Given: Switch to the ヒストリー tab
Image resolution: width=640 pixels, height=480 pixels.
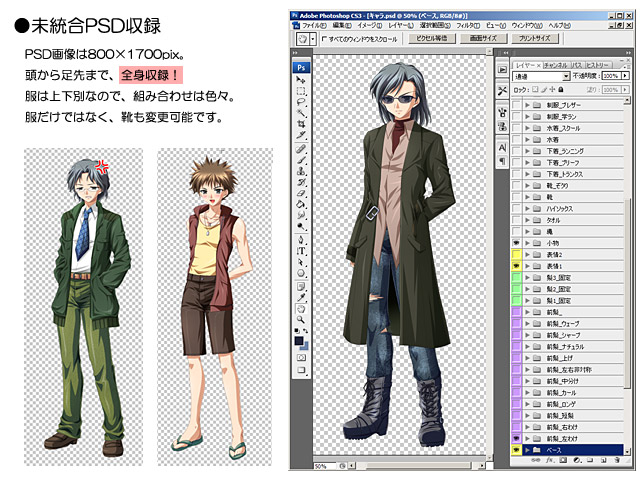Looking at the screenshot, I should tap(599, 65).
